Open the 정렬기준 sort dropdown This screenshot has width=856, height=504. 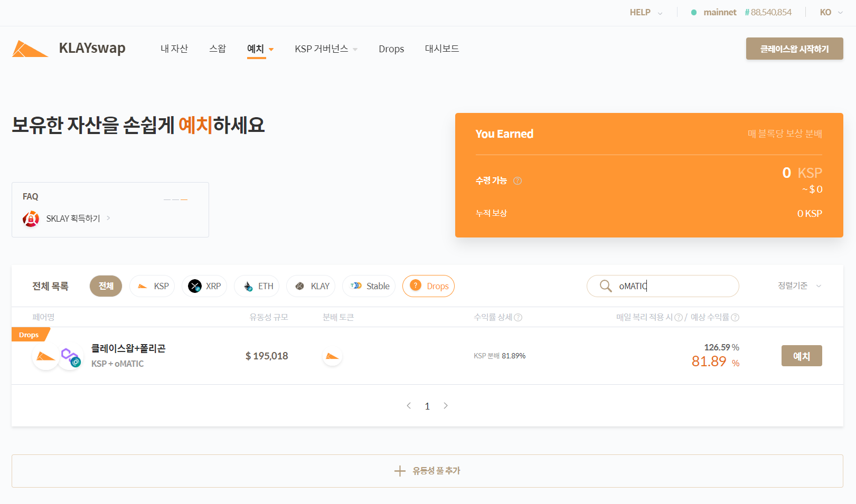point(799,286)
